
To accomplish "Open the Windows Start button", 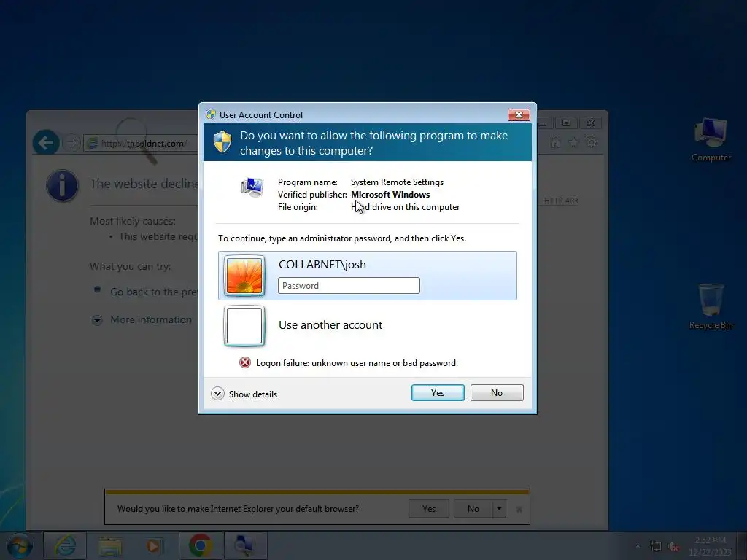I will [x=19, y=545].
